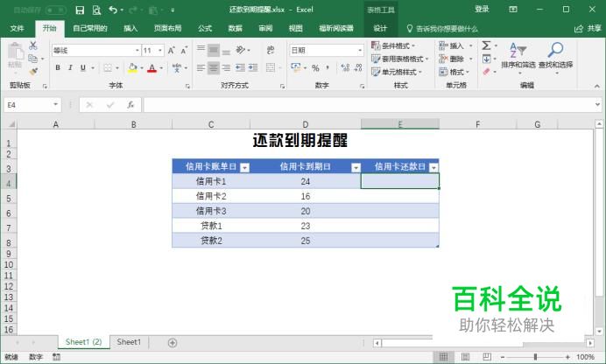Open 单元格样式 cell styles menu

click(x=396, y=72)
